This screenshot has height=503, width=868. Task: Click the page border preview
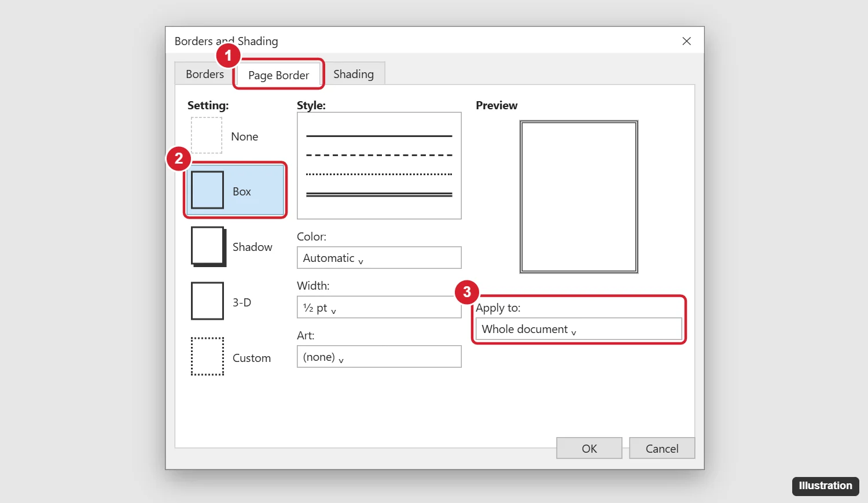point(579,197)
